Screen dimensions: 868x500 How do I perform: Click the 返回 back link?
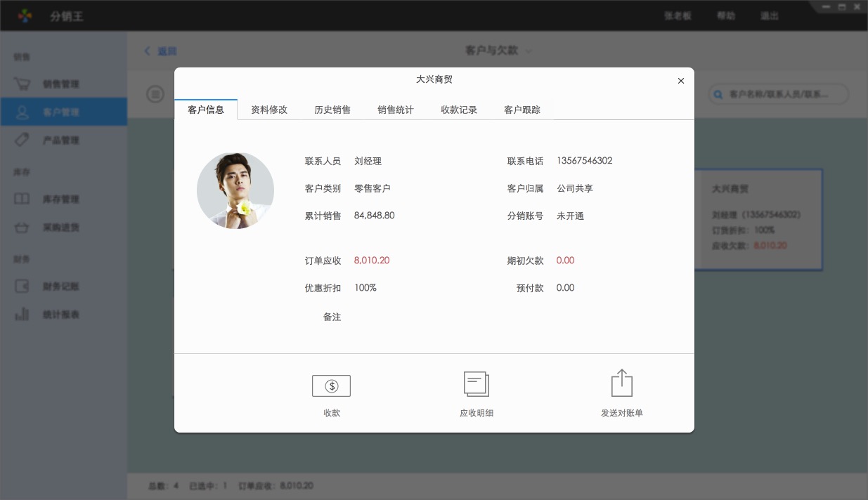[161, 51]
